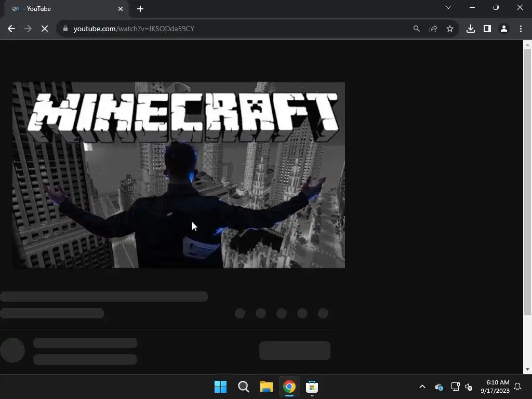Click the scrollbar down arrow
This screenshot has height=399, width=532.
pyautogui.click(x=527, y=369)
